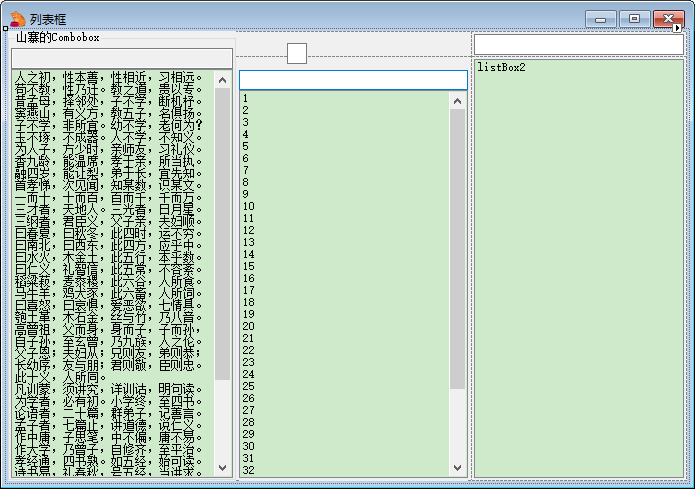
Task: Select the row starting with 三才者
Action: point(113,209)
